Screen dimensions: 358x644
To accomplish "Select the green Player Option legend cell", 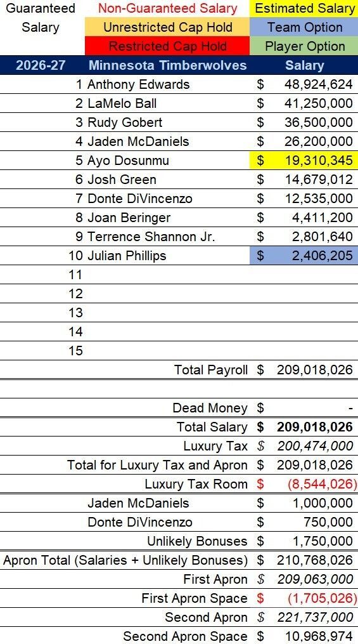I will pos(304,46).
